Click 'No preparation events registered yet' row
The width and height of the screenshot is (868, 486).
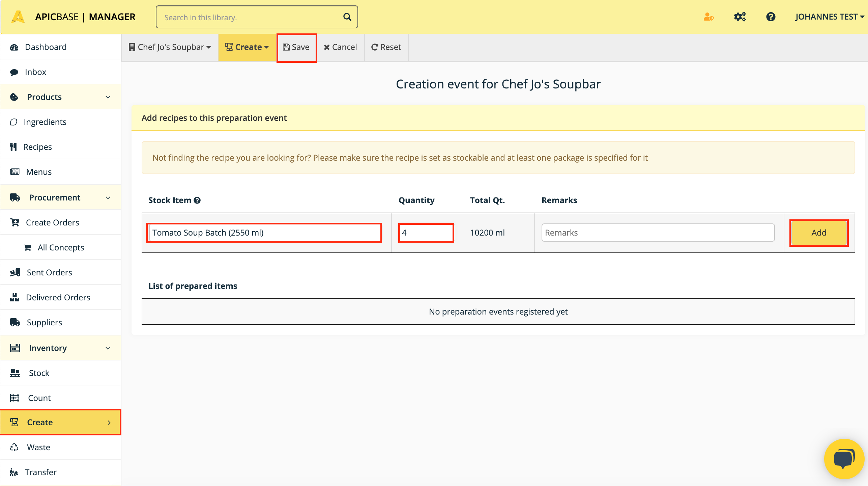point(498,312)
